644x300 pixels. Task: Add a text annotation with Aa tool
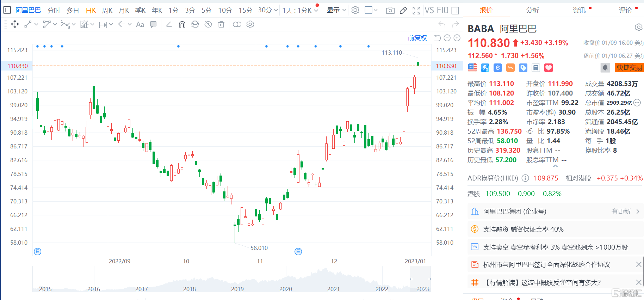(140, 24)
